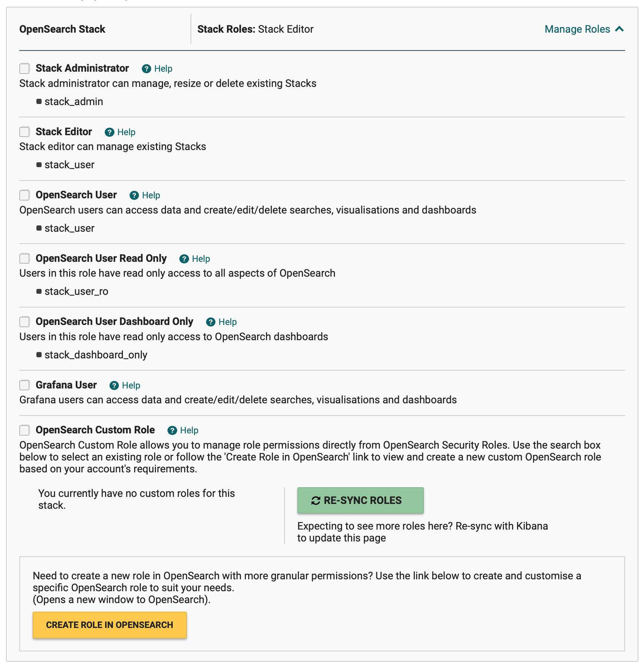Enable the OpenSearch User role
644x664 pixels.
click(x=25, y=195)
